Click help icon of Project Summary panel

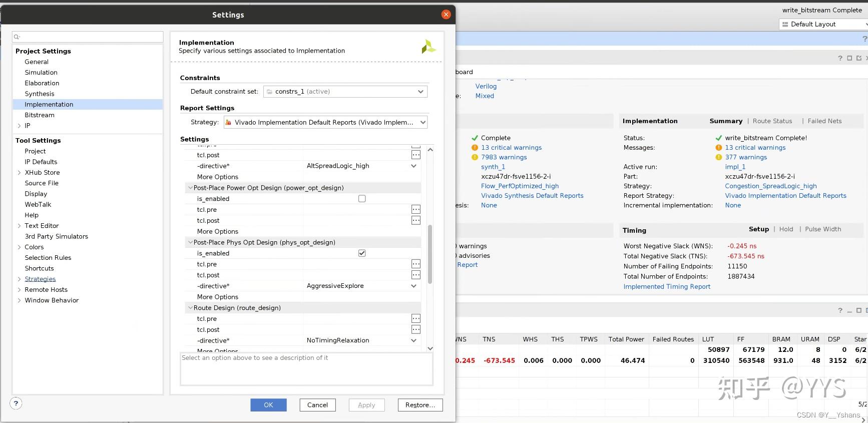(840, 58)
